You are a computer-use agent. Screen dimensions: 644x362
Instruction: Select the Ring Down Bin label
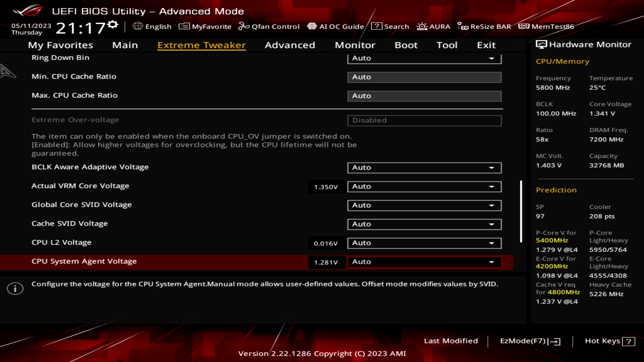click(60, 58)
